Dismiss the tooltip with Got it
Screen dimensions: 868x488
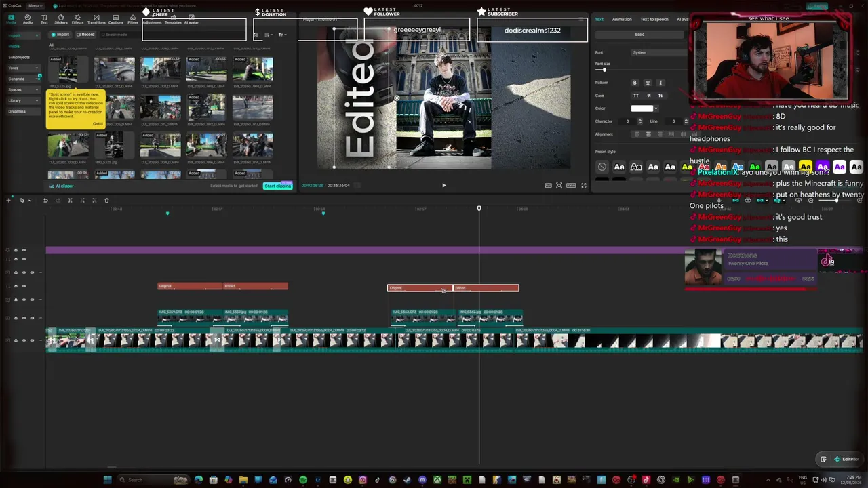coord(98,123)
